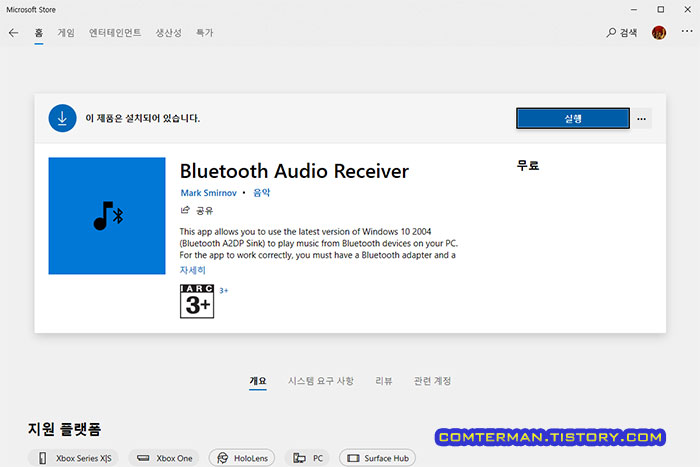Image resolution: width=700 pixels, height=467 pixels.
Task: Open the 홈 tab
Action: pos(39,33)
